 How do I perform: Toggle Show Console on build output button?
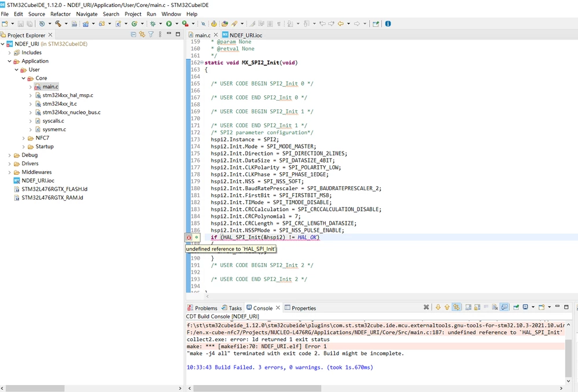point(505,307)
